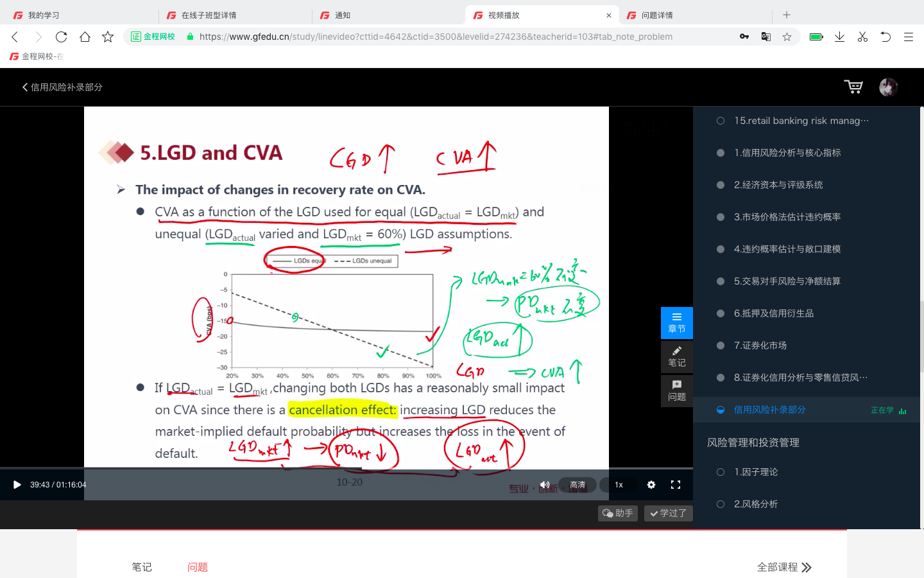Restore closed tab undo icon
Image resolution: width=924 pixels, height=578 pixels.
[x=886, y=37]
